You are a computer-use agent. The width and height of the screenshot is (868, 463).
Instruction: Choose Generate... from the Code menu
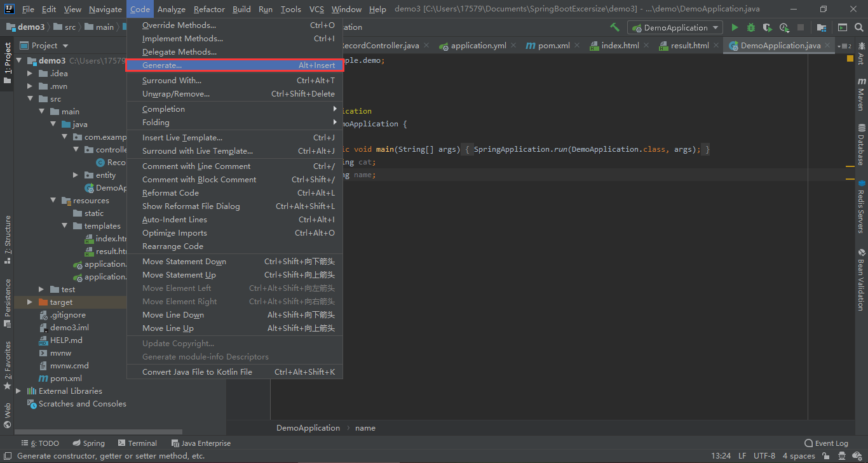tap(234, 65)
